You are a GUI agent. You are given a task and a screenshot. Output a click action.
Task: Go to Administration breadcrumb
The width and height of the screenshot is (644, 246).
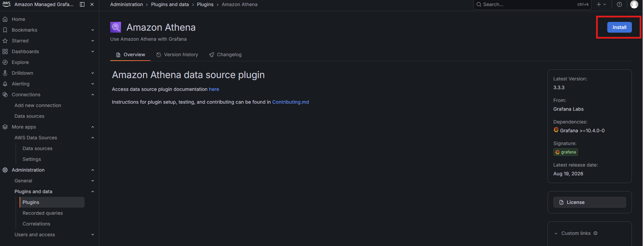pos(126,4)
